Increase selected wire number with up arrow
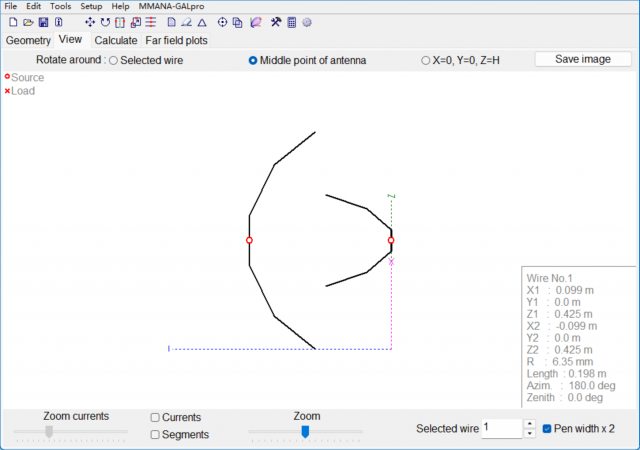640x450 pixels. [x=529, y=424]
